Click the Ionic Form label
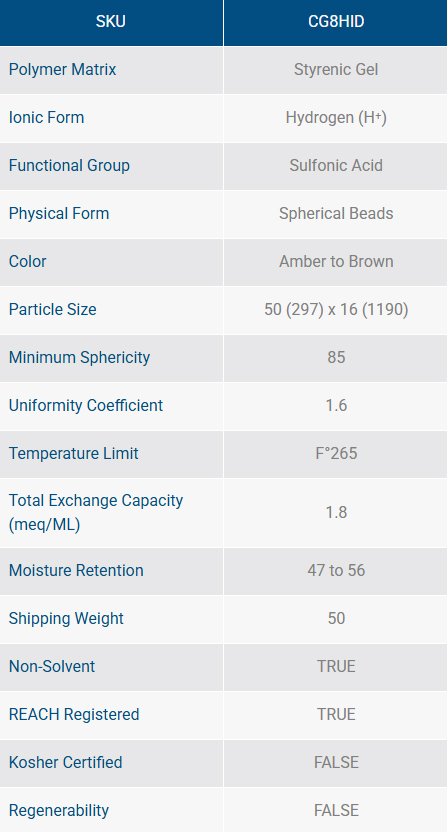Screen dimensions: 448x832 [x=46, y=117]
